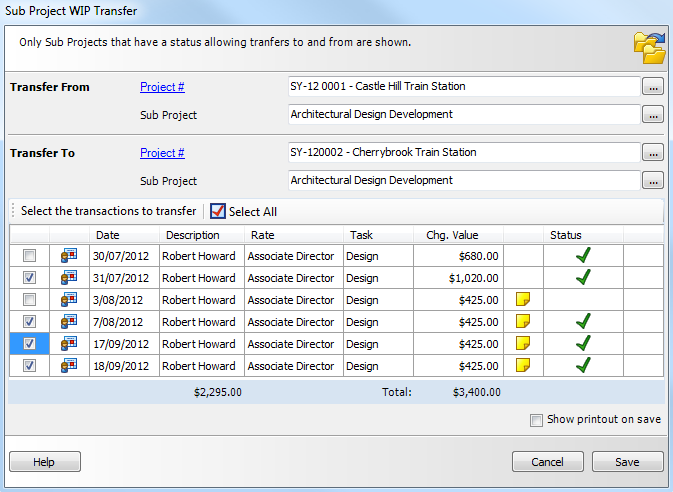Click the Save button
Screen dimensions: 673x492
click(x=627, y=462)
